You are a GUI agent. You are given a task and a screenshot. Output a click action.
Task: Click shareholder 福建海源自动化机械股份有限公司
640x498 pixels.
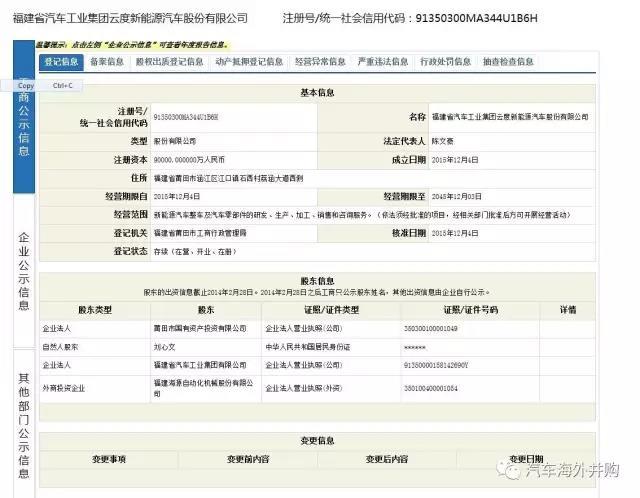[x=203, y=388]
